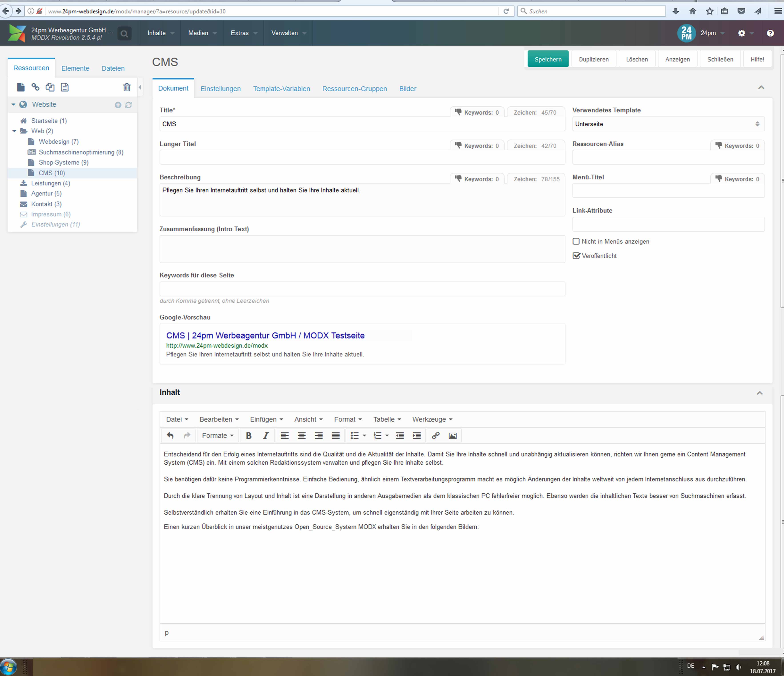Open the editor Einfügen menu

click(266, 419)
